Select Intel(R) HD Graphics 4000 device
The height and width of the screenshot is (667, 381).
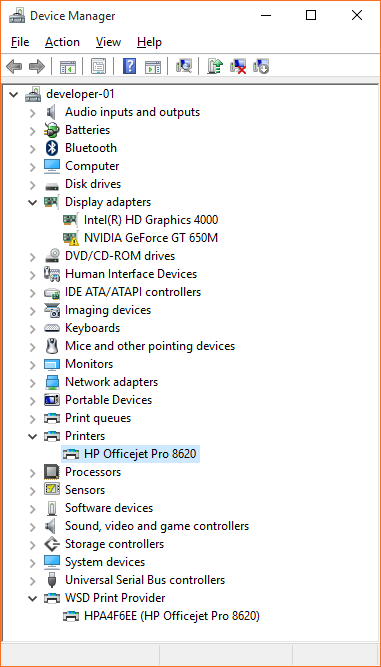pyautogui.click(x=151, y=220)
